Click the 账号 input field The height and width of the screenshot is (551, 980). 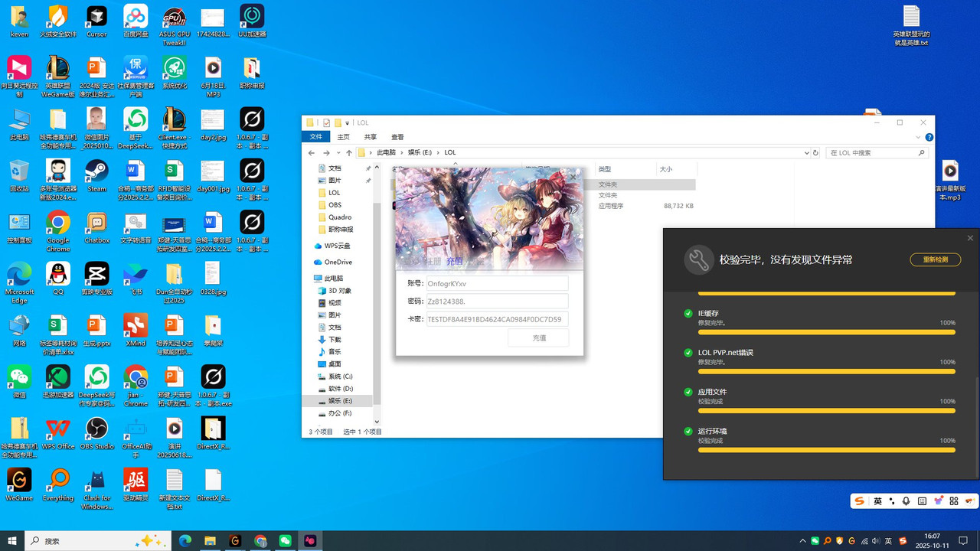(497, 283)
